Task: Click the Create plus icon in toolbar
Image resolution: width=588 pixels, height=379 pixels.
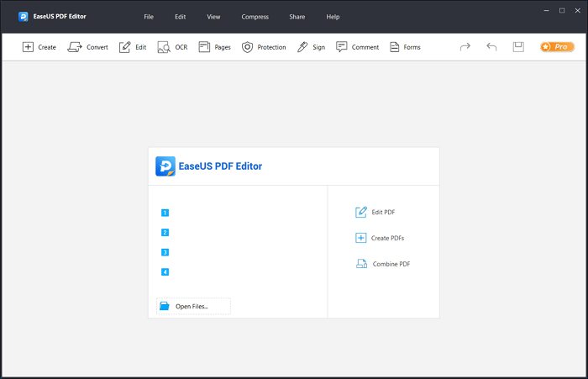Action: click(28, 47)
